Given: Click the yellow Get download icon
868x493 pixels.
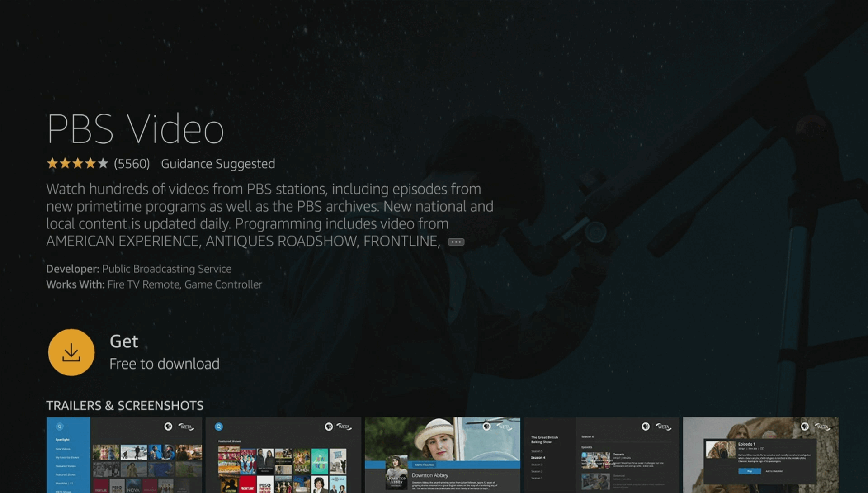Looking at the screenshot, I should point(71,352).
